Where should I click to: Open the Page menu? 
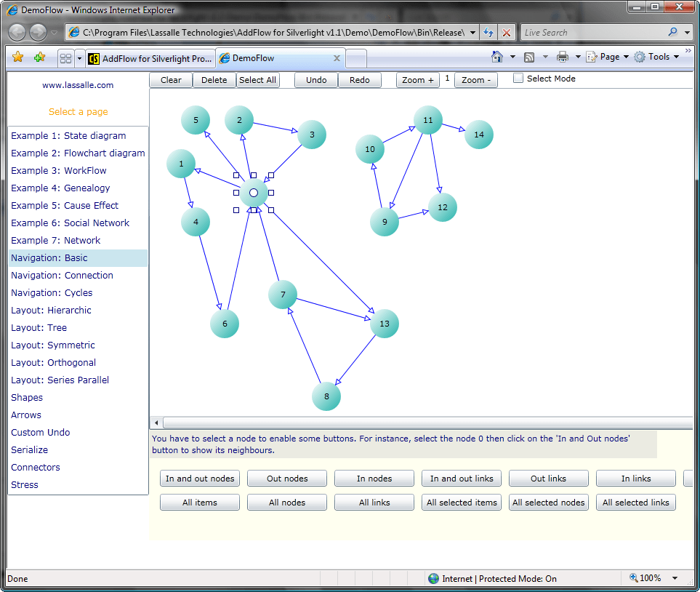606,56
